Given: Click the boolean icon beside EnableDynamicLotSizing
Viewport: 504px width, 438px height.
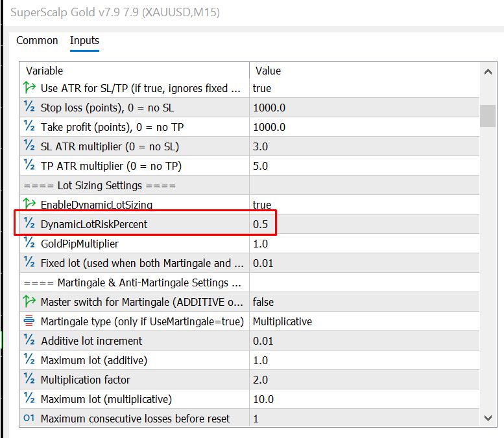Looking at the screenshot, I should [x=29, y=204].
